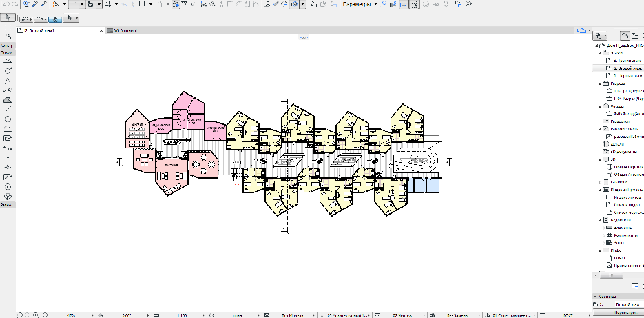Toggle the highlighted Quick Selection option
The image size is (644, 318).
coord(54,19)
